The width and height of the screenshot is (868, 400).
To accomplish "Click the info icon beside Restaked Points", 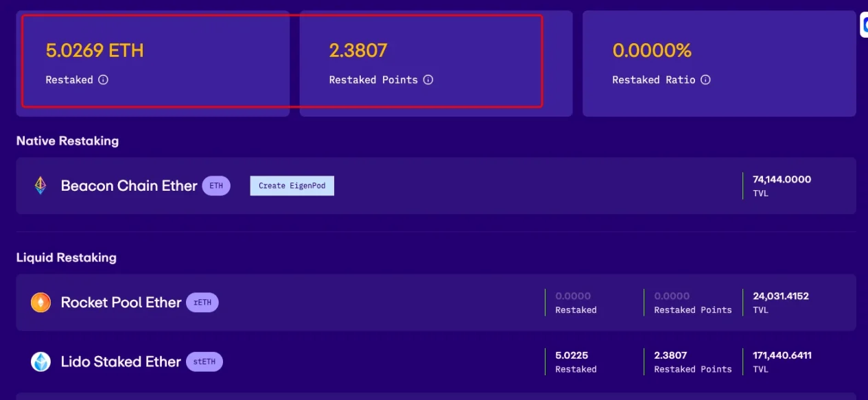I will (x=428, y=80).
